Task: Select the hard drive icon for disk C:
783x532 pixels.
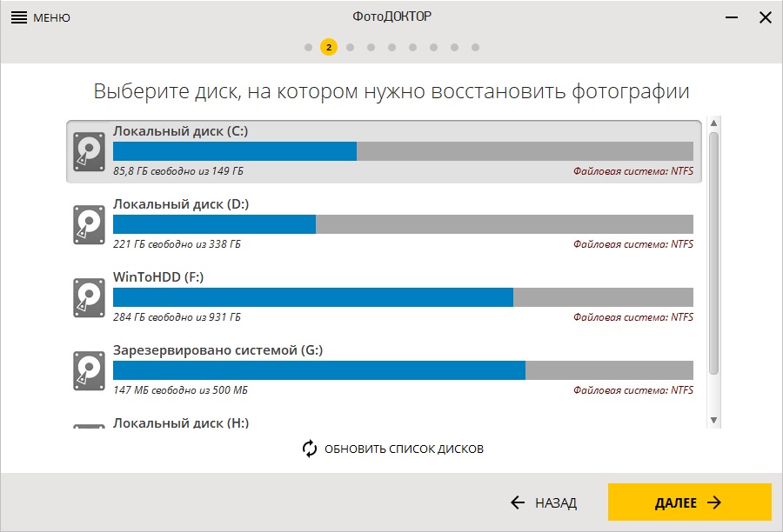Action: 88,152
